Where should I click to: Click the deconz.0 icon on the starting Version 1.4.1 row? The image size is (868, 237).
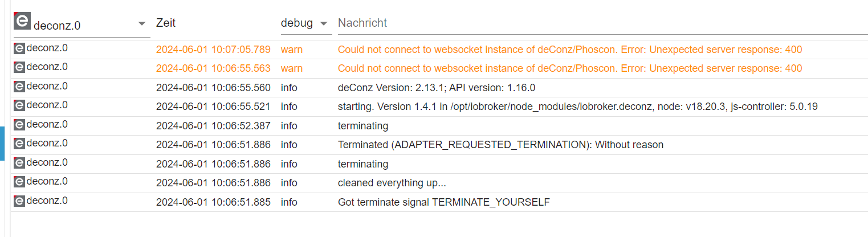[19, 105]
